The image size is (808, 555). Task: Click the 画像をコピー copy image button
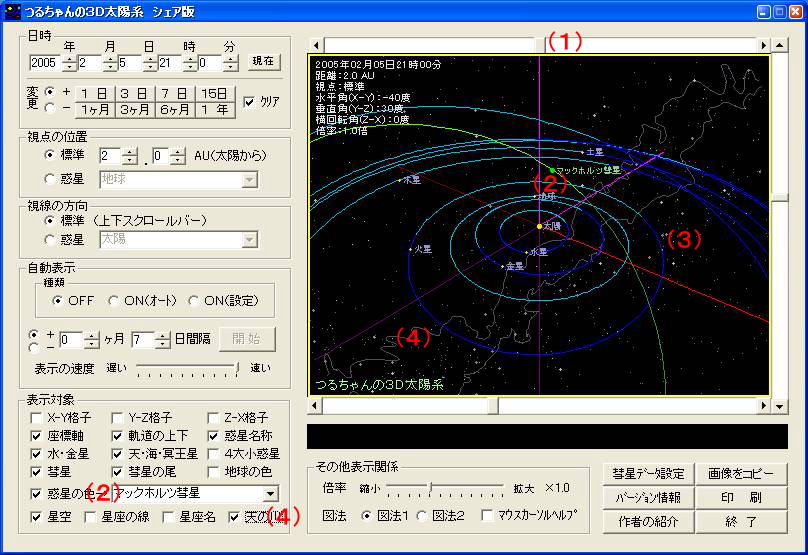741,475
